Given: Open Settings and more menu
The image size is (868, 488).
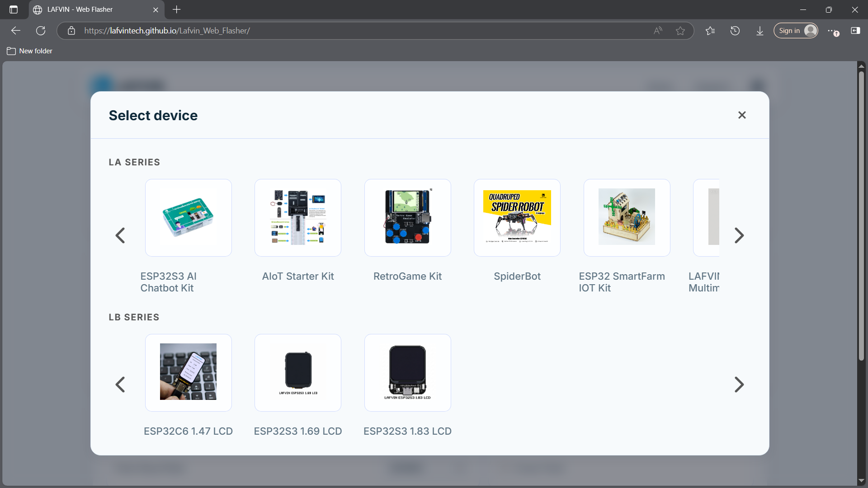Looking at the screenshot, I should pos(832,31).
